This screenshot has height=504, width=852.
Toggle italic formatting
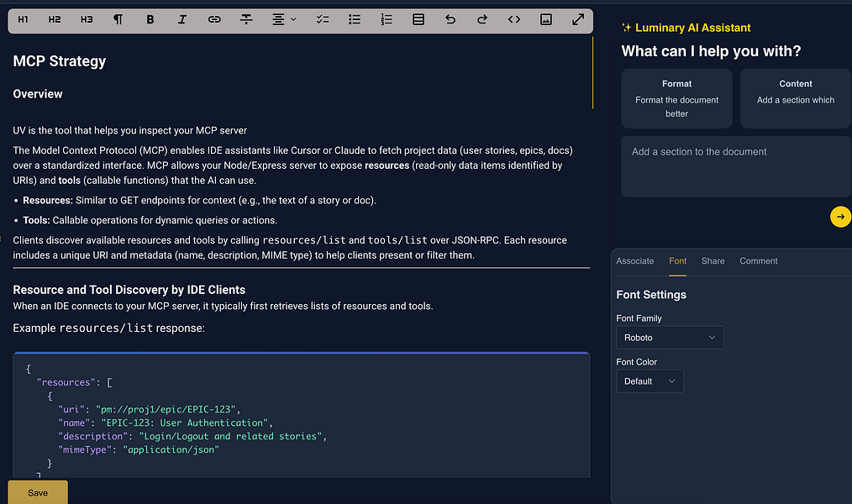[x=182, y=19]
